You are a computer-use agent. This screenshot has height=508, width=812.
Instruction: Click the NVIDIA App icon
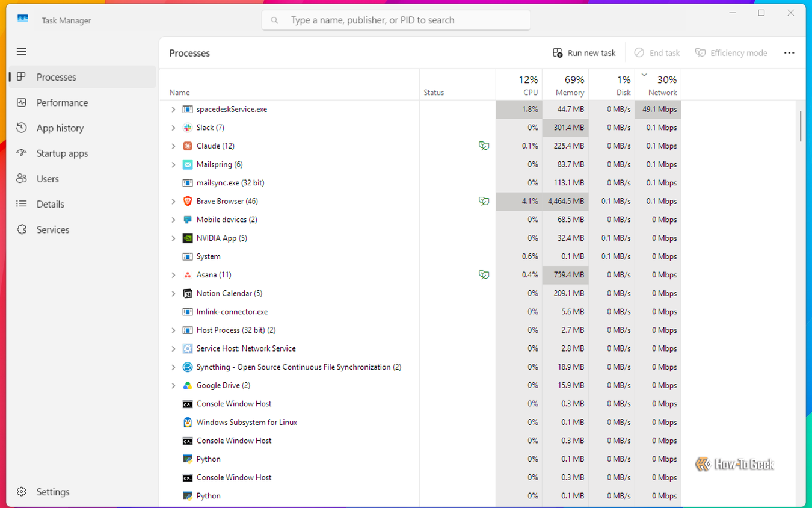tap(188, 238)
